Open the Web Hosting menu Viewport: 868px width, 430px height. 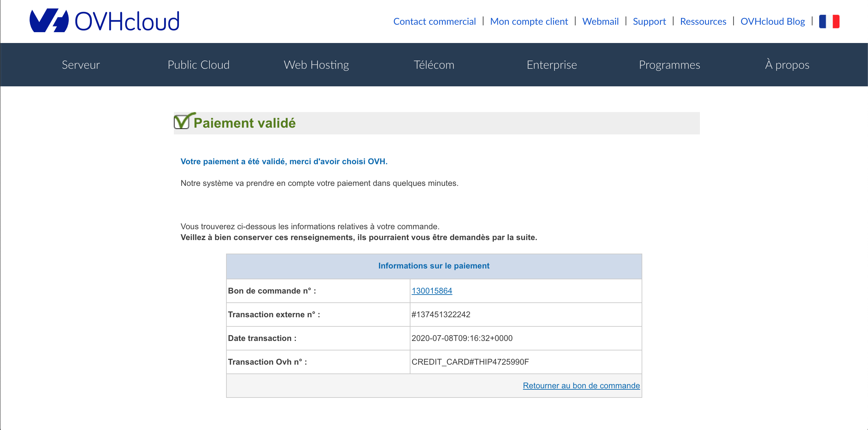click(x=316, y=65)
